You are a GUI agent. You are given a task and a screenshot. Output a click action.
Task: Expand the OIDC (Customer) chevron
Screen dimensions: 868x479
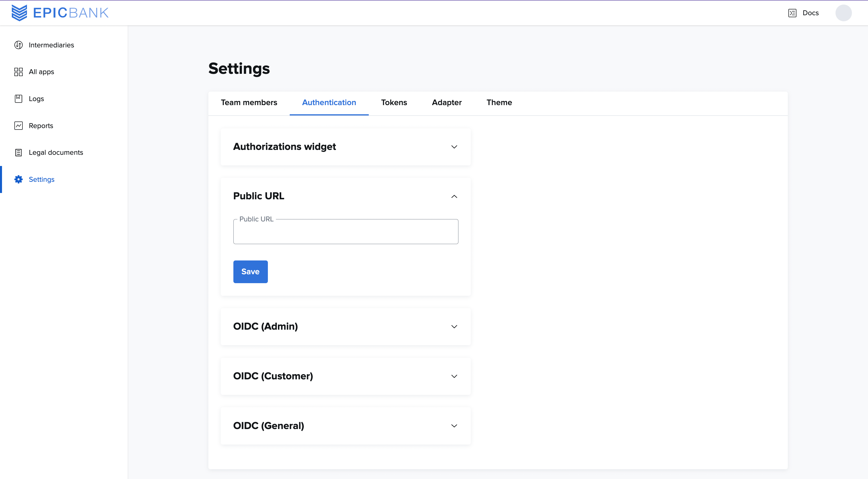tap(454, 376)
